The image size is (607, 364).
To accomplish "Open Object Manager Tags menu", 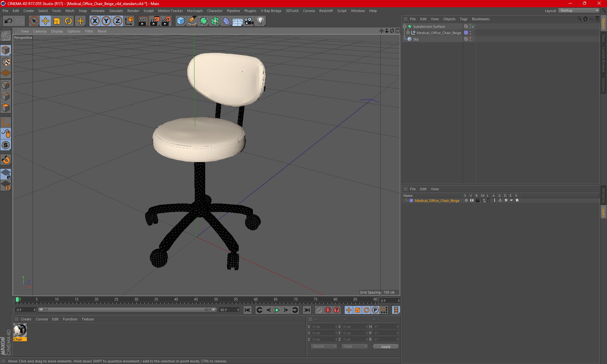I will (463, 19).
